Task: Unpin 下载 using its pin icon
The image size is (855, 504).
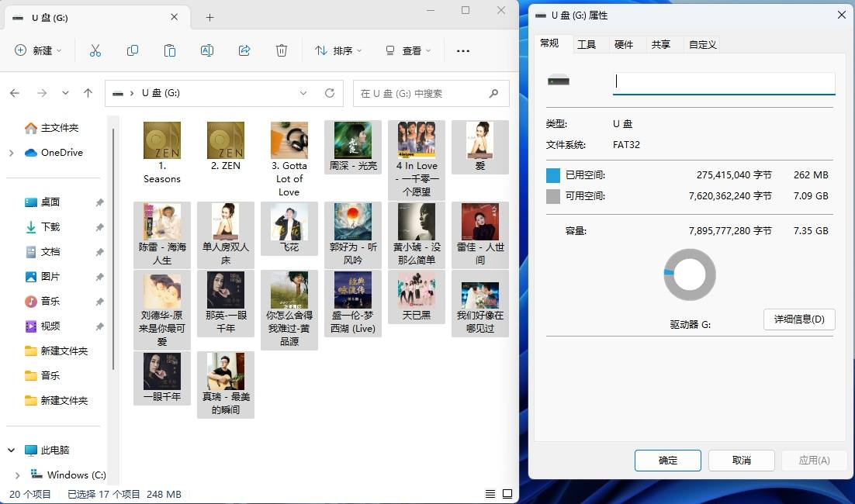Action: (x=99, y=226)
